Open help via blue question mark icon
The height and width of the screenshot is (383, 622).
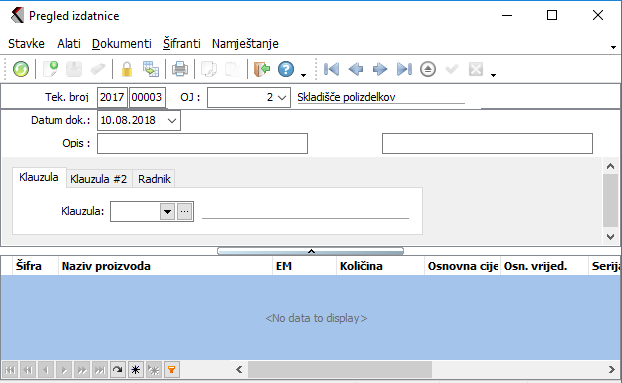pos(286,69)
